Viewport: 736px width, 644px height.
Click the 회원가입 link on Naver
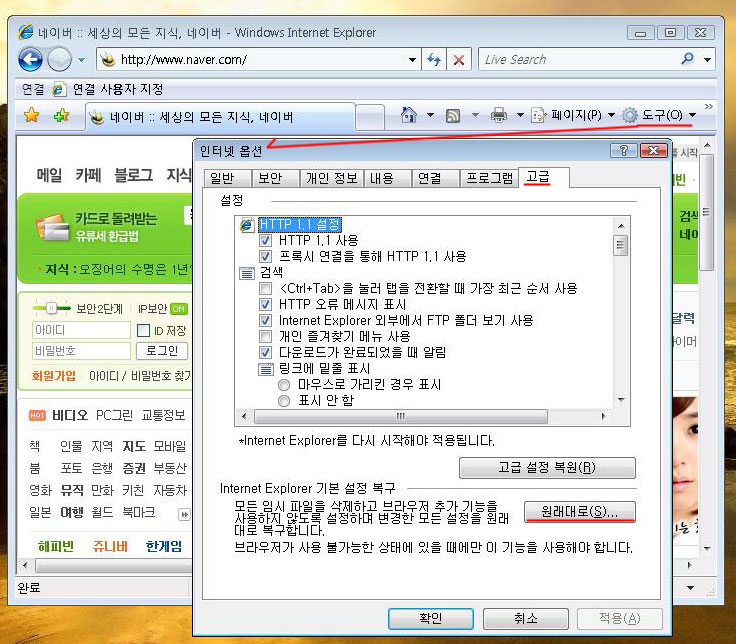[54, 376]
